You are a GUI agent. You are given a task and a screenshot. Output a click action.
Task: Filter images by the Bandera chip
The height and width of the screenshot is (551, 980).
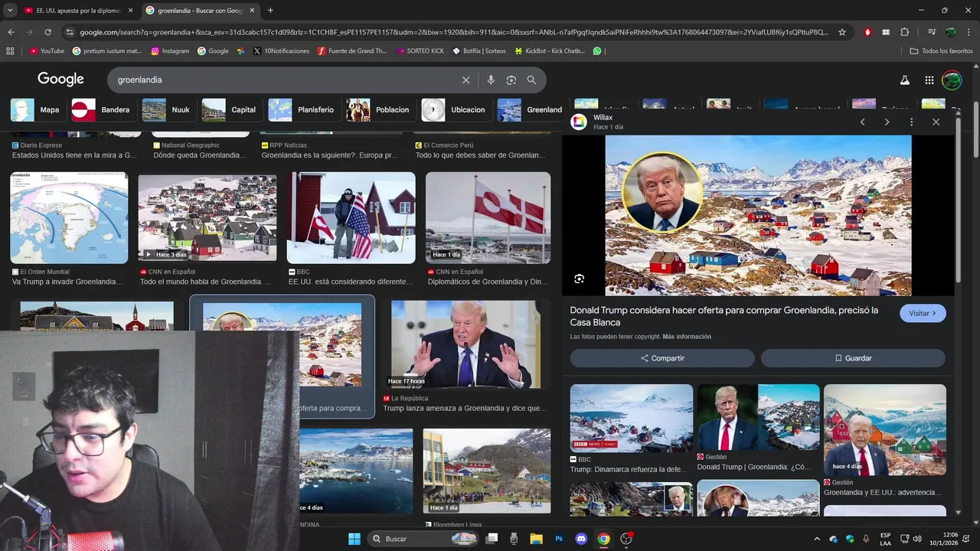(103, 109)
